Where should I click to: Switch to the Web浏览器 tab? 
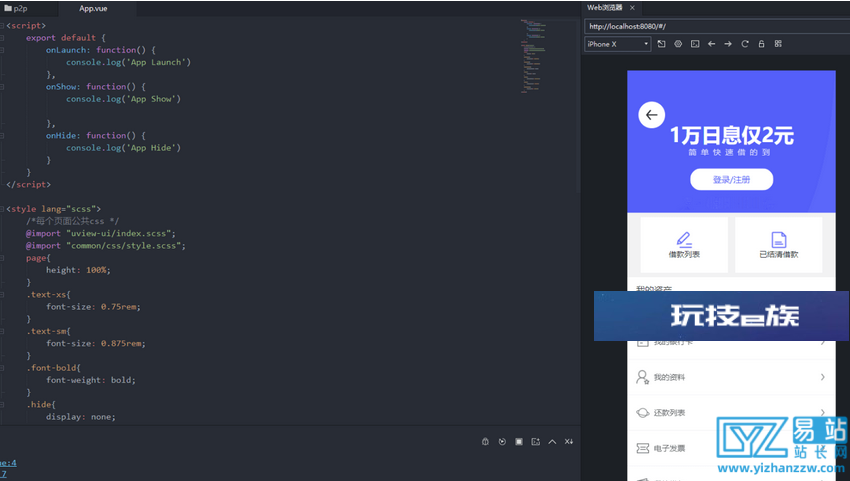605,8
